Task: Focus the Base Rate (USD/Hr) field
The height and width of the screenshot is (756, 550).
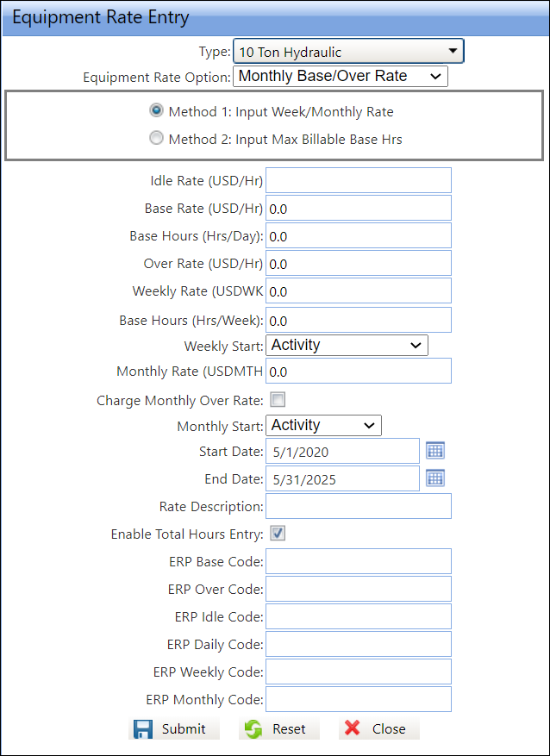Action: click(358, 208)
